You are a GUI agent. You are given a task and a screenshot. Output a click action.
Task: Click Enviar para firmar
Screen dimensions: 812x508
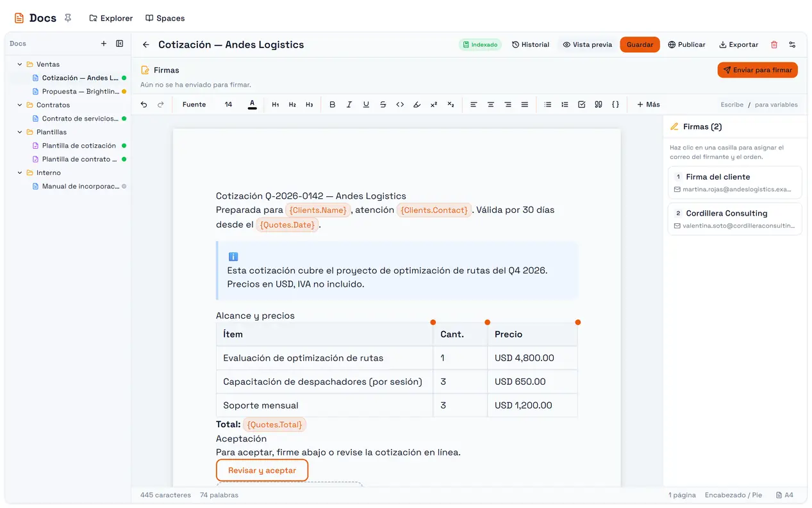pos(758,70)
